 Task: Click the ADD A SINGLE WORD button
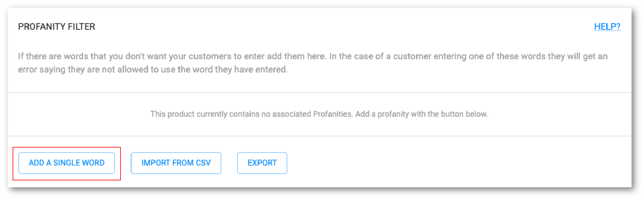67,163
